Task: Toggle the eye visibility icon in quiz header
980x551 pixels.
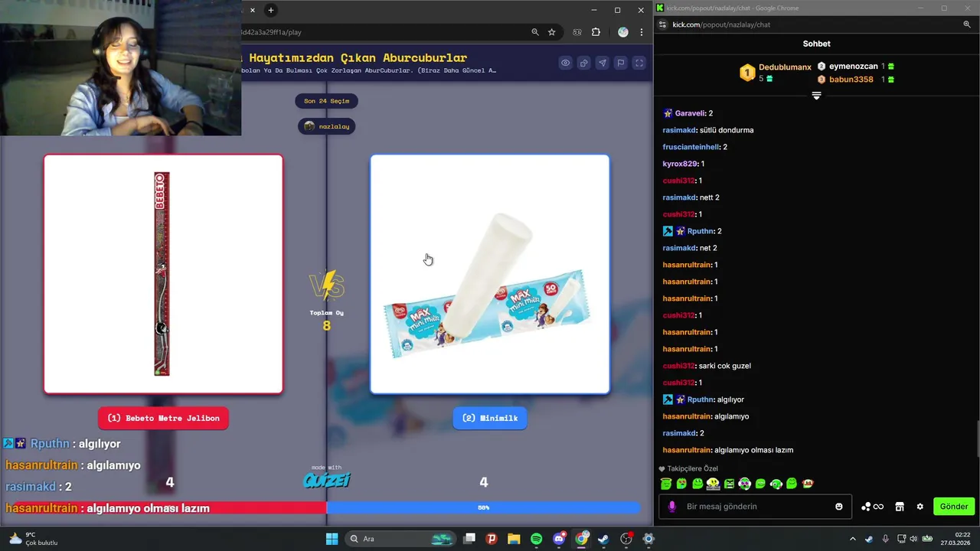Action: 565,63
